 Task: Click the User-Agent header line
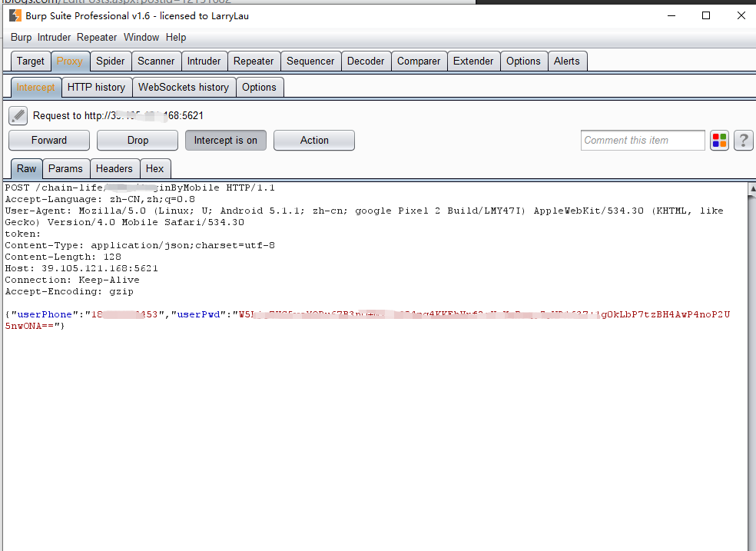(364, 217)
